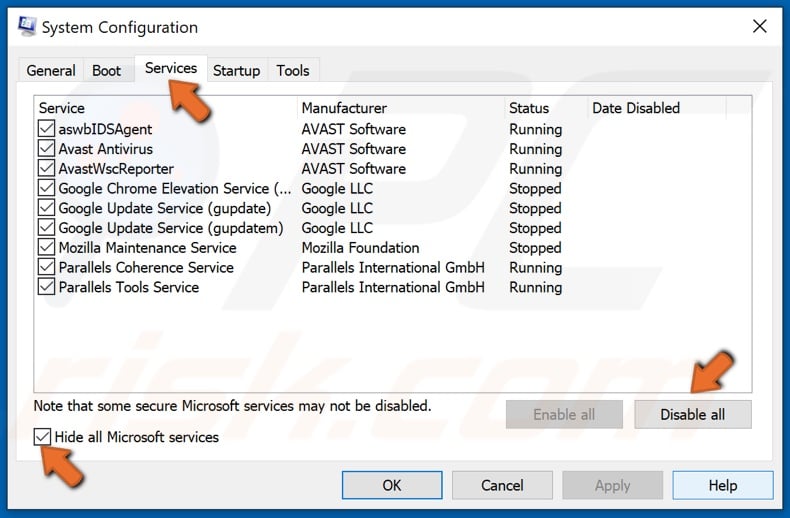The height and width of the screenshot is (518, 790).
Task: Click the Apply button
Action: (613, 485)
